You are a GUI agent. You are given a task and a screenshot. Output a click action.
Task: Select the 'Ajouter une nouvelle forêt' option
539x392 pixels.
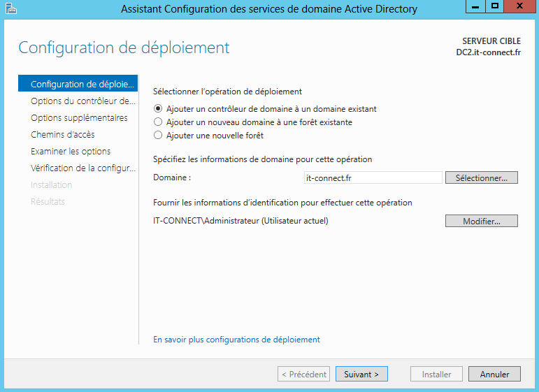[x=158, y=136]
